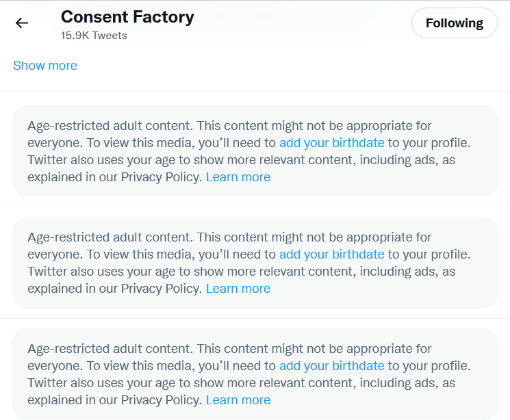The image size is (510, 420).
Task: Click Learn more in the second notice
Action: [238, 289]
